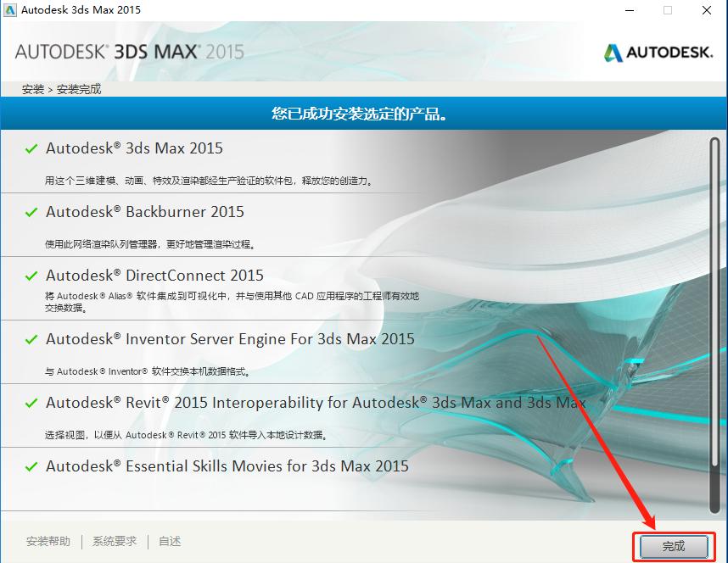This screenshot has height=563, width=728.
Task: Click the green checkmark beside Autodesk 3ds Max 2015
Action: (x=31, y=148)
